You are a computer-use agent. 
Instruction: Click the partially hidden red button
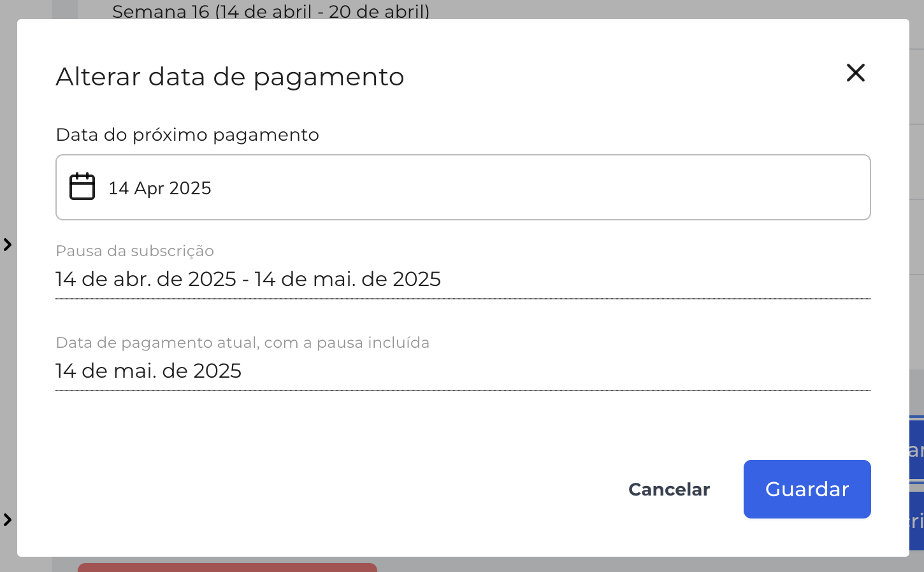click(227, 567)
